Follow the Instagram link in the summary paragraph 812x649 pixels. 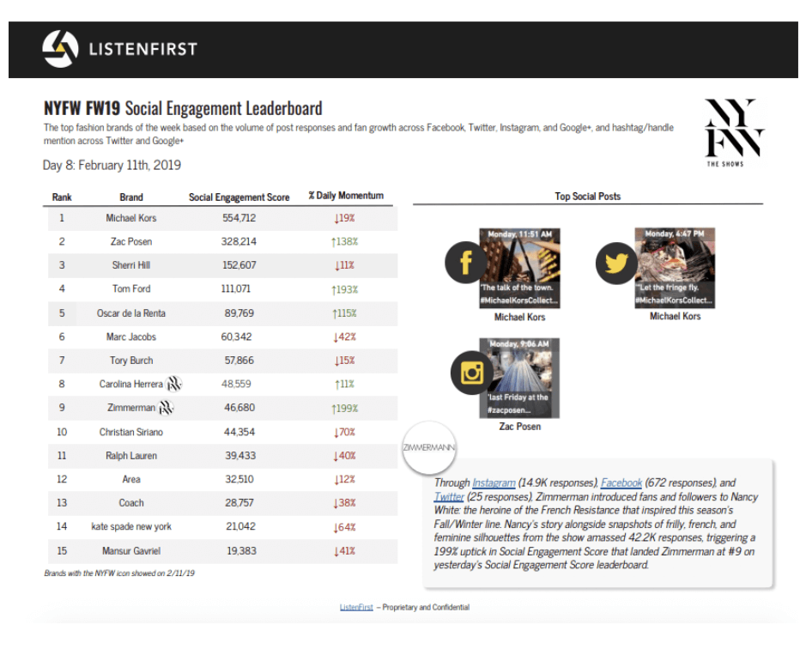tap(494, 482)
